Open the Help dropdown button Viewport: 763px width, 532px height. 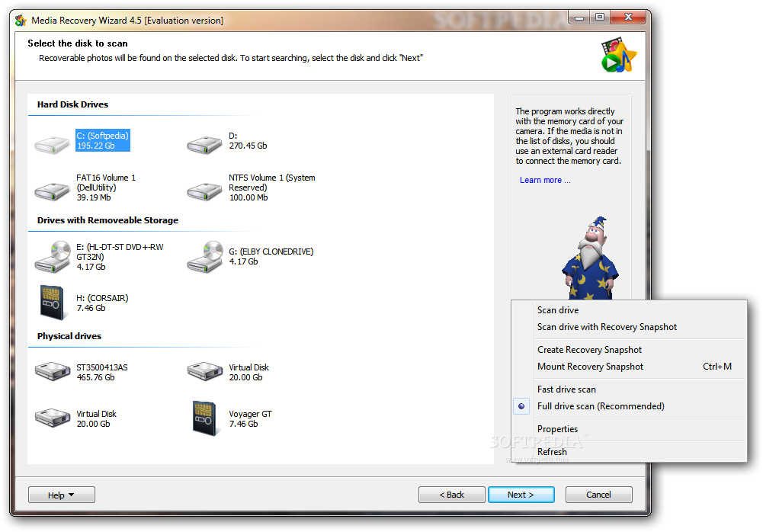click(x=61, y=495)
